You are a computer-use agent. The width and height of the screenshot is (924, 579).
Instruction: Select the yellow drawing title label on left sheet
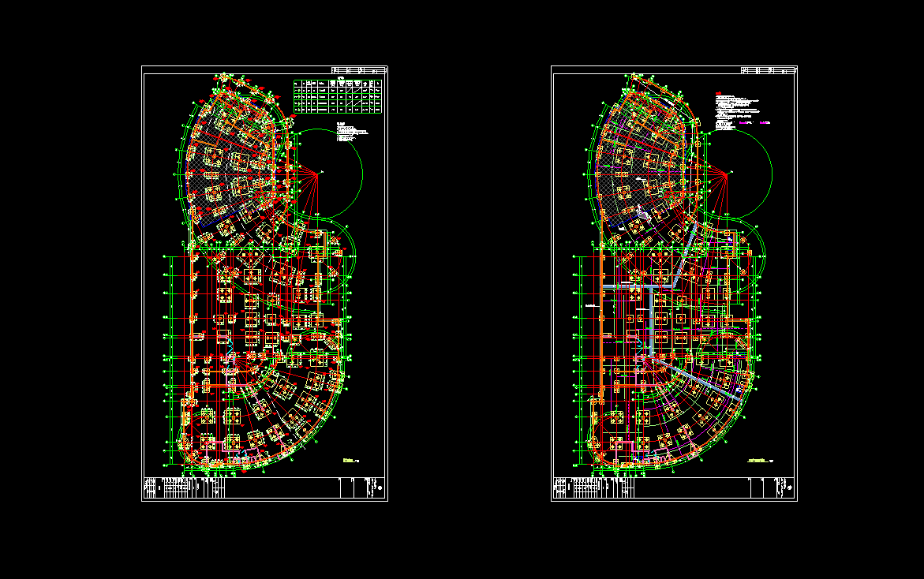tap(349, 459)
